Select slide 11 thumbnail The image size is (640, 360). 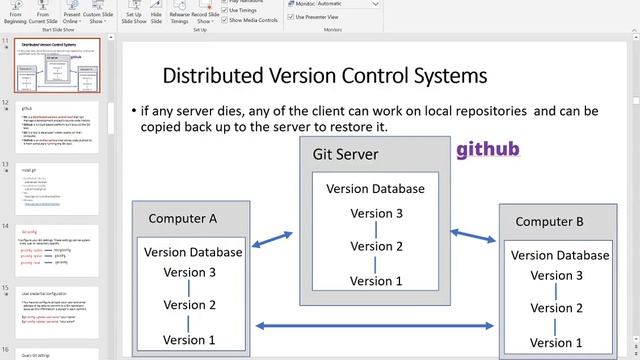coord(57,65)
